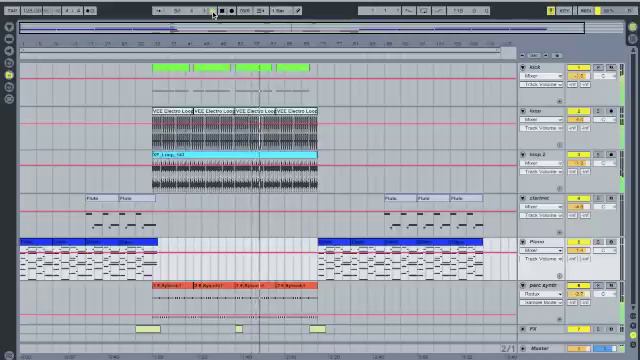This screenshot has width=640, height=360.
Task: Toggle the Follow button in the transport bar
Action: 159,11
